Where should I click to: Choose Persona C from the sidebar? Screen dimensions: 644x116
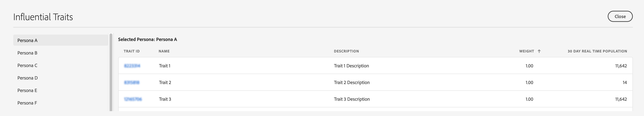tap(61, 65)
